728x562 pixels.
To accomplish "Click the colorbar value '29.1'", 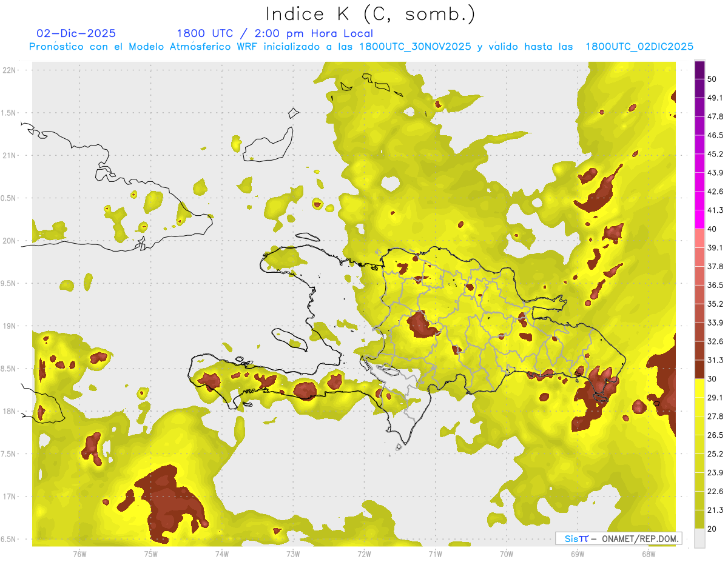I will coord(715,398).
